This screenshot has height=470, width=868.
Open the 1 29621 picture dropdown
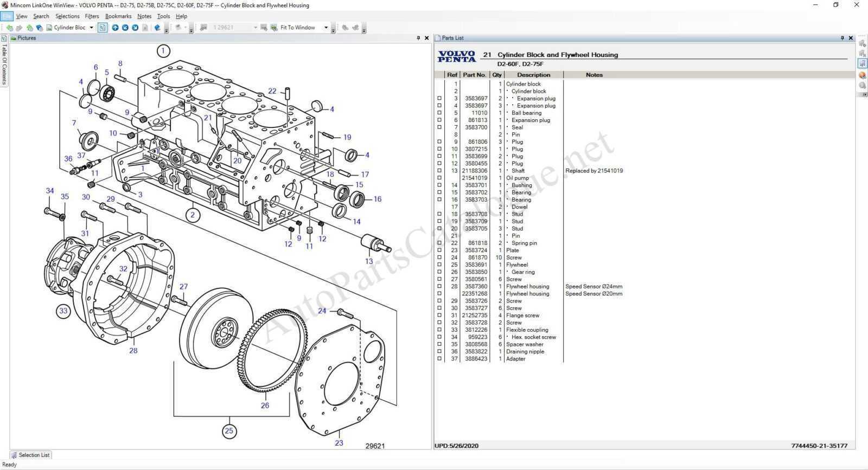pos(256,28)
